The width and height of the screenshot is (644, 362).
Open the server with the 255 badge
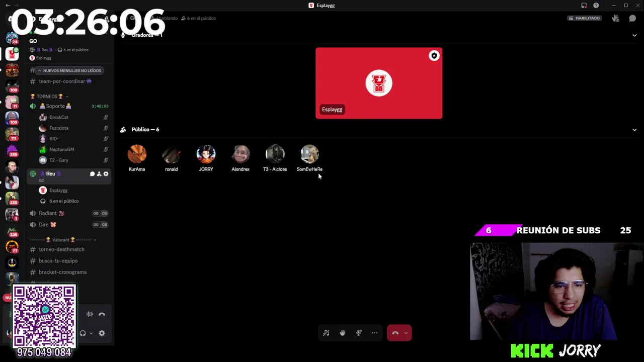tap(12, 150)
